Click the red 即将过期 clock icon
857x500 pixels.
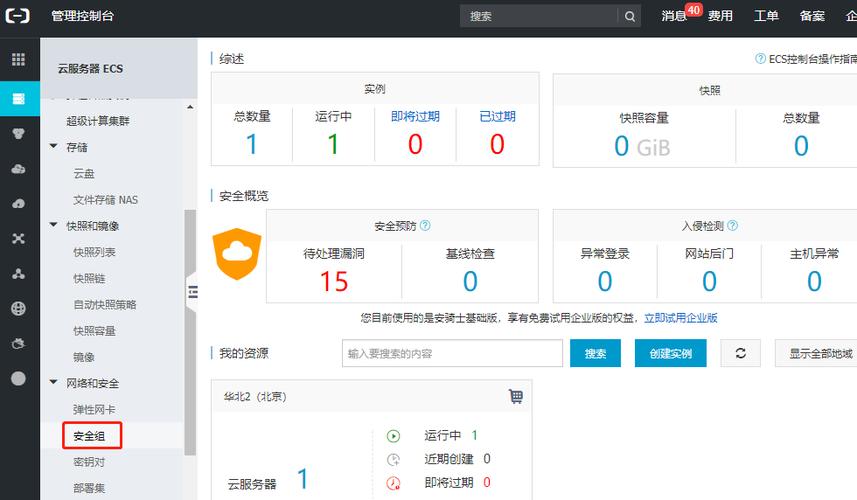(x=393, y=483)
